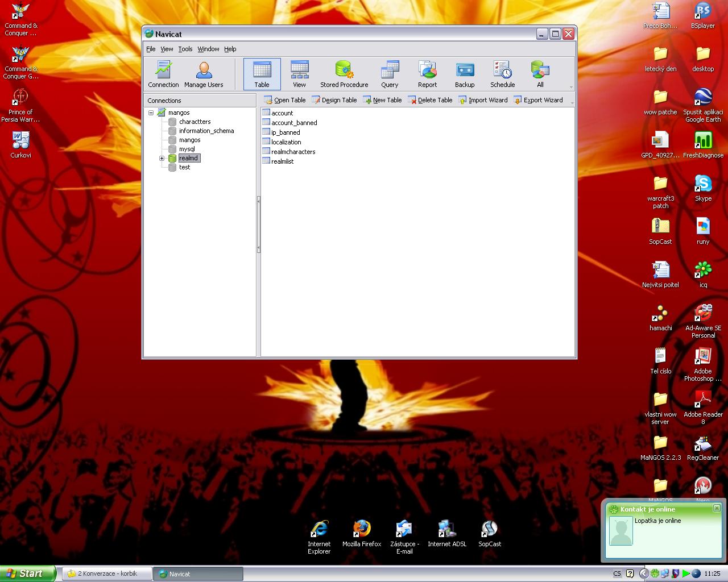The height and width of the screenshot is (582, 728).
Task: Switch to 2 Konverzace - korbik taskbar item
Action: tap(106, 573)
